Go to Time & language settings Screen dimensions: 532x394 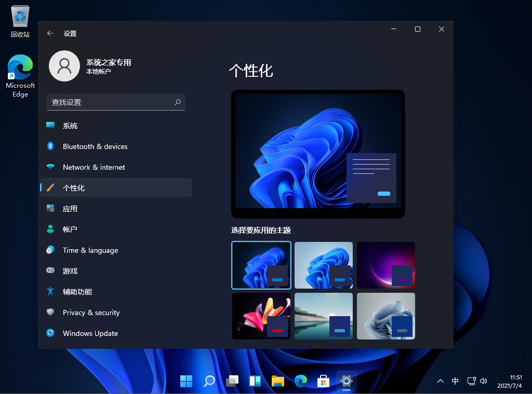90,250
